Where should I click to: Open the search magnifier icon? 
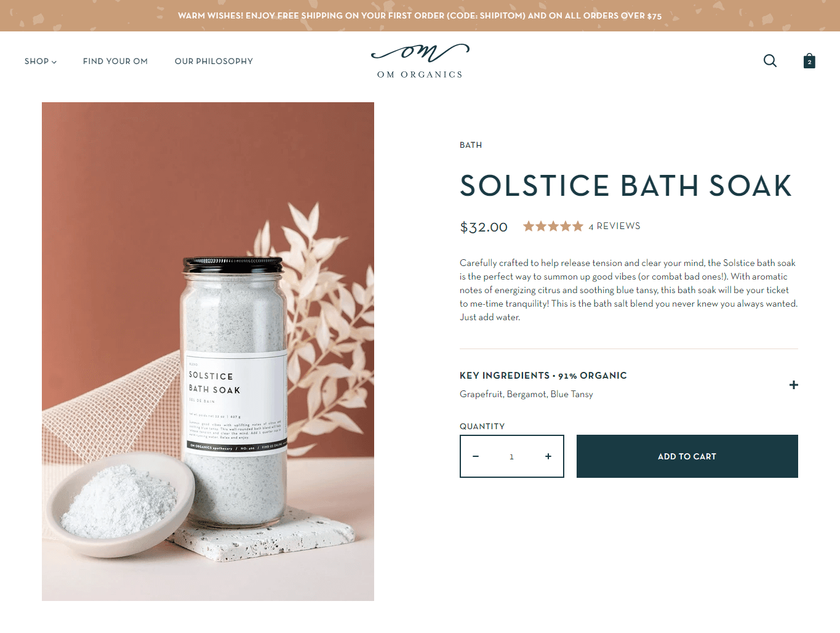coord(770,61)
